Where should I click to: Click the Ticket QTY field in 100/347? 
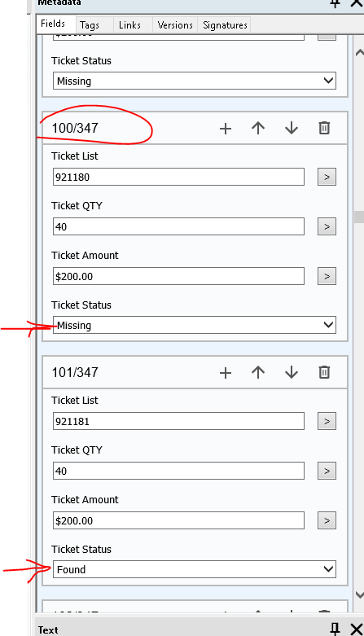click(178, 226)
